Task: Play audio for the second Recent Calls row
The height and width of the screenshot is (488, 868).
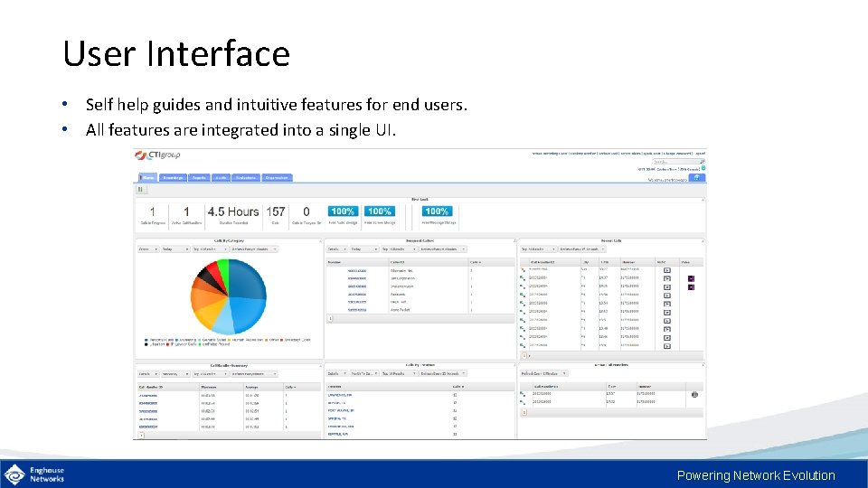Action: [667, 279]
